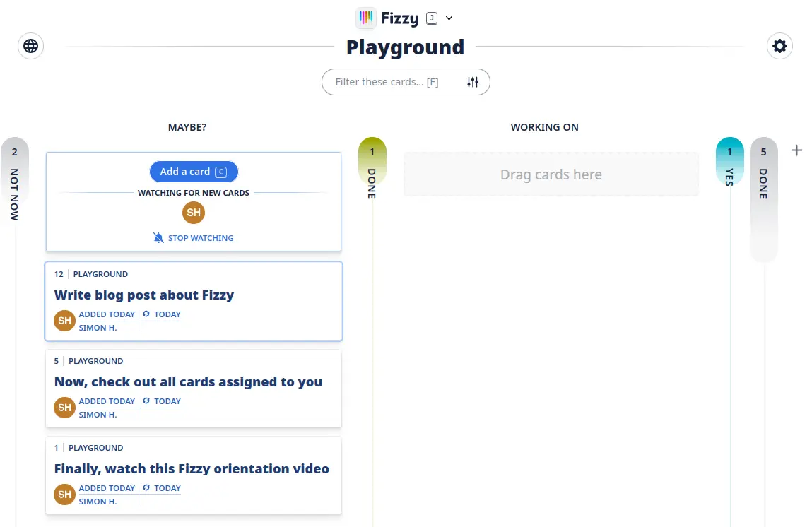Click the STOP WATCHING link
This screenshot has width=812, height=527.
click(200, 237)
